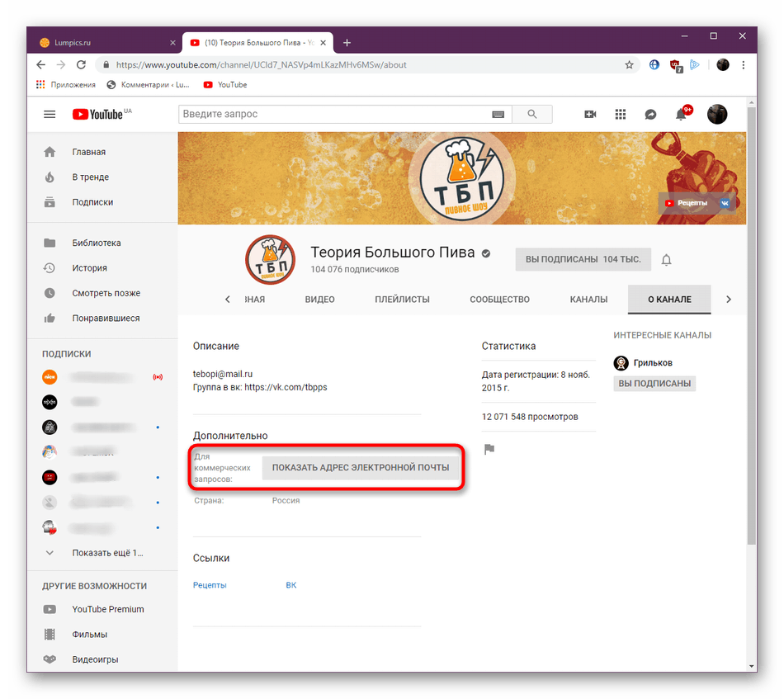Close the Lumpics.ru tab

point(173,43)
